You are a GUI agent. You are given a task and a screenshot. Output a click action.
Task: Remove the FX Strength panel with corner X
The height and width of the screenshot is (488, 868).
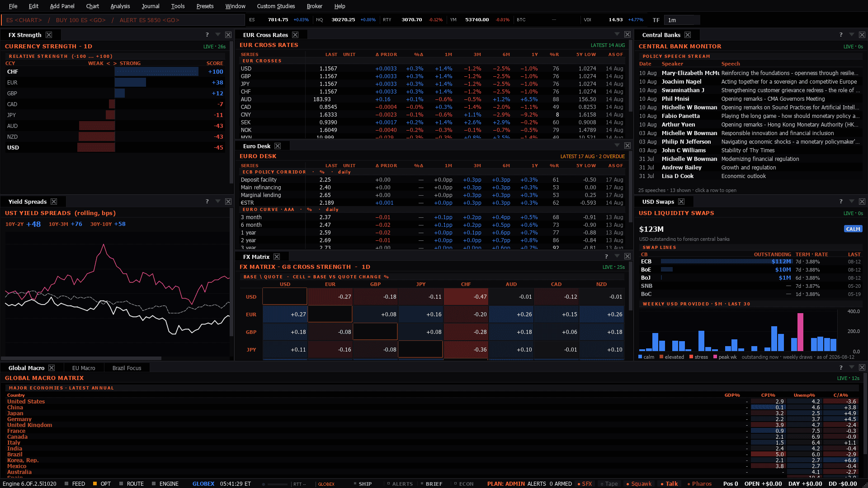pos(228,35)
